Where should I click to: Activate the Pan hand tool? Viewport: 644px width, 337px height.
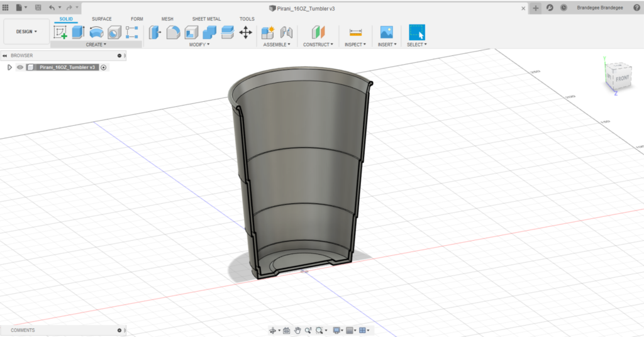[x=297, y=331]
